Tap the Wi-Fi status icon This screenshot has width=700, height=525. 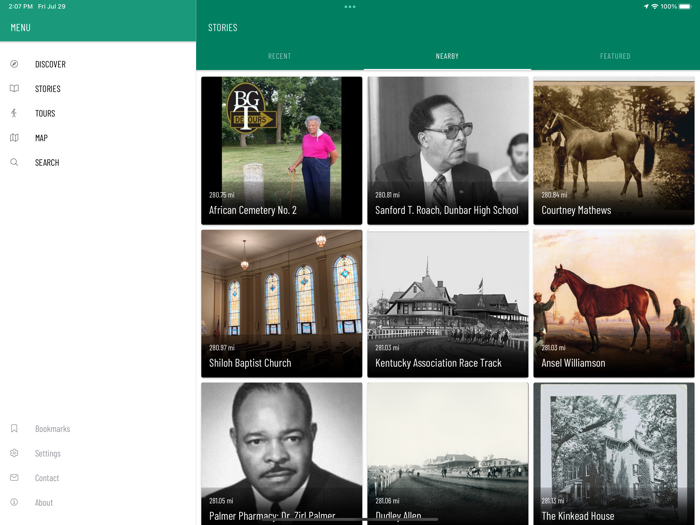pos(654,7)
